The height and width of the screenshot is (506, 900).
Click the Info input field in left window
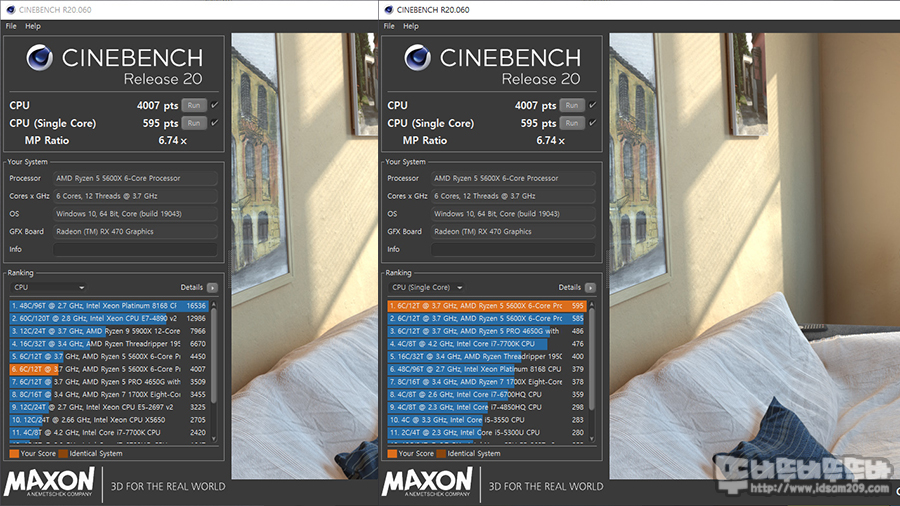point(135,249)
